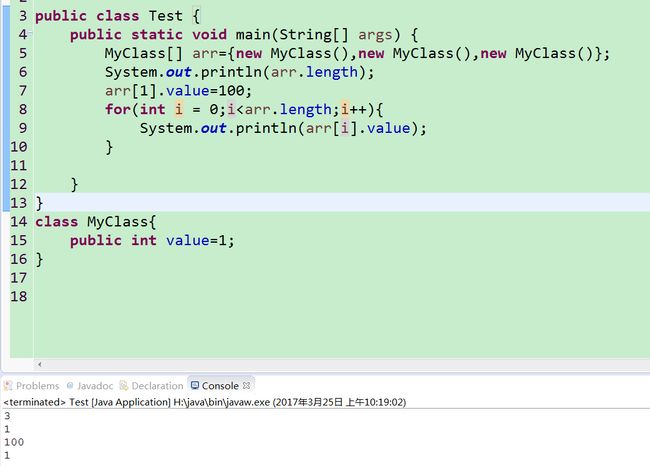
Task: Click console output line '100'
Action: tap(14, 442)
